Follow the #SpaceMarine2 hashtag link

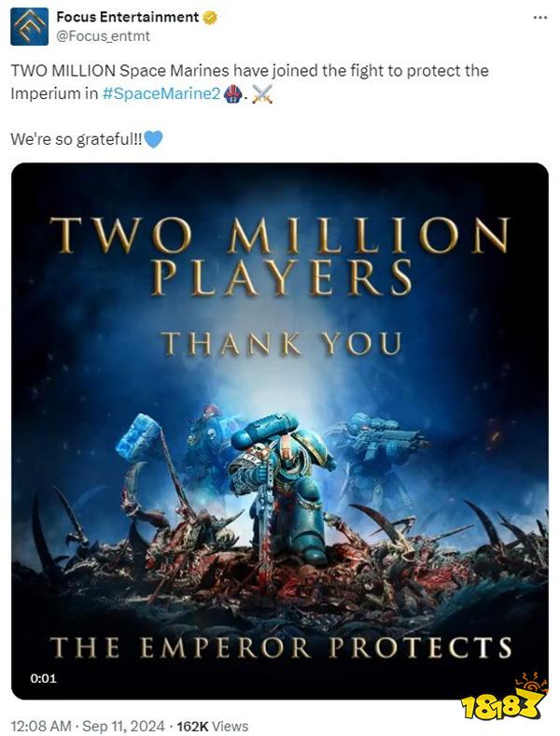[161, 93]
